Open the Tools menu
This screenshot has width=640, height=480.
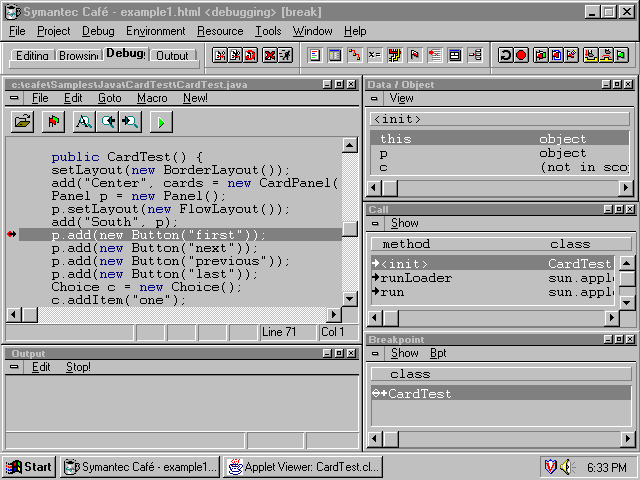click(268, 31)
